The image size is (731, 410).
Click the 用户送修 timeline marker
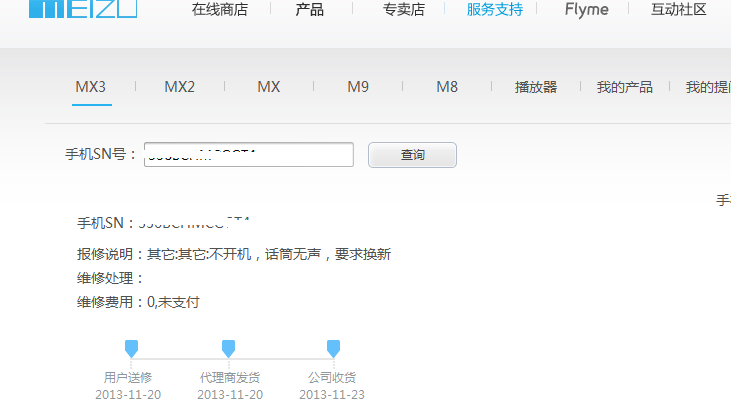pyautogui.click(x=131, y=348)
